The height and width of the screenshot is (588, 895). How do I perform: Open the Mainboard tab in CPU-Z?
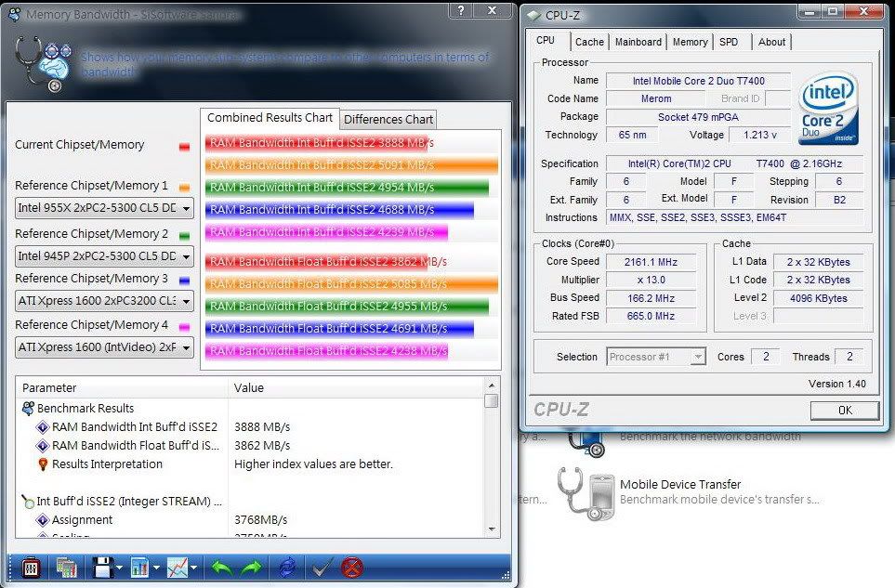coord(638,42)
